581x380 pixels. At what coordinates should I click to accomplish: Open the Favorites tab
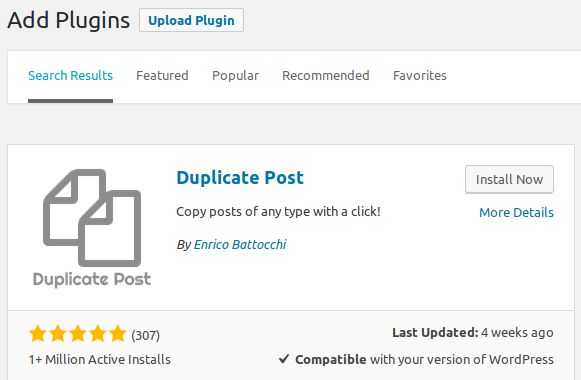[420, 76]
